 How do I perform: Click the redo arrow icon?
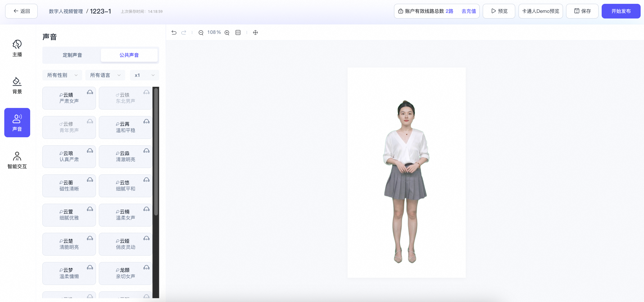click(184, 32)
